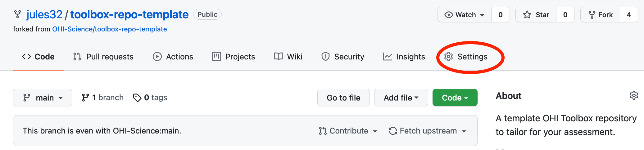Click the Go to file button
The height and width of the screenshot is (150, 644).
pos(343,98)
